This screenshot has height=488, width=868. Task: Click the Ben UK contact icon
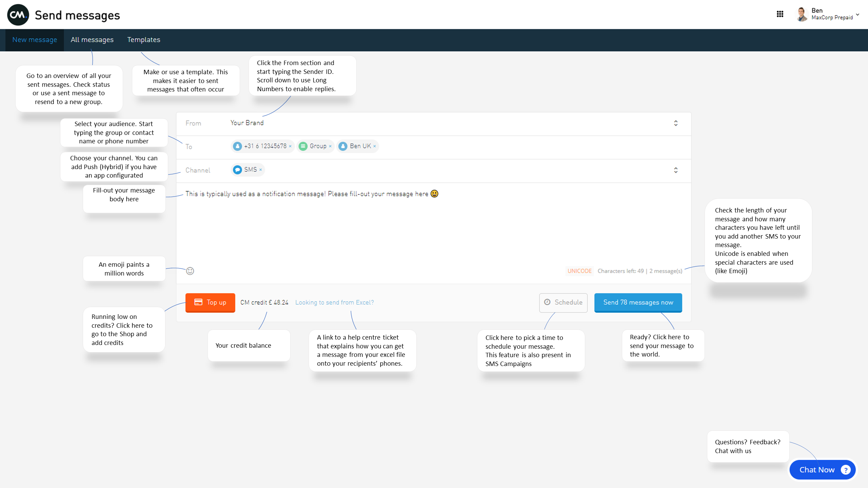pyautogui.click(x=343, y=146)
